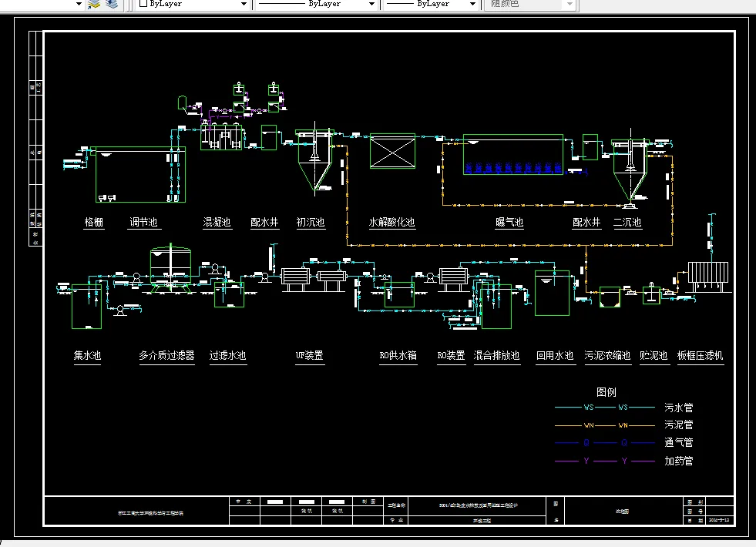Viewport: 756px width, 547px height.
Task: Select the 图例 legend heading
Action: [x=606, y=392]
